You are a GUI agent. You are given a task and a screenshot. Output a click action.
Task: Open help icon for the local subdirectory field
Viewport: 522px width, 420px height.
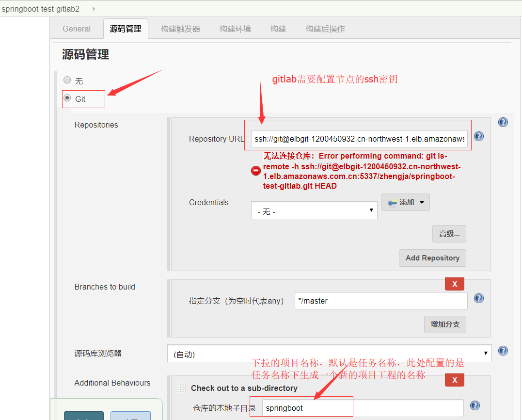(x=475, y=405)
